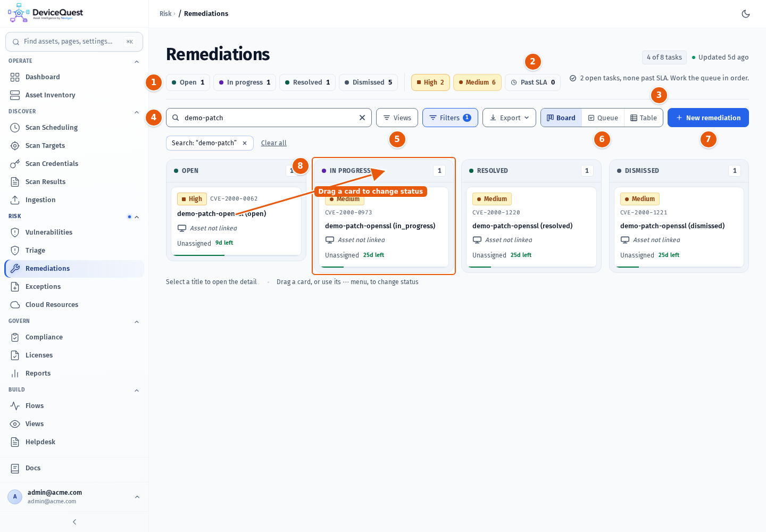The height and width of the screenshot is (532, 766).
Task: Open the Vulnerabilities shield icon
Action: pos(15,232)
